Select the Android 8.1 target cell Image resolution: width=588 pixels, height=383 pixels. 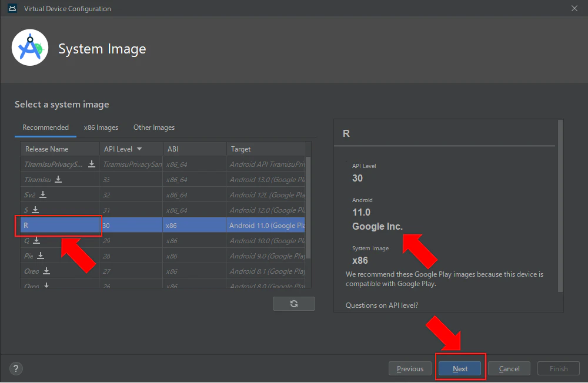[x=266, y=271]
